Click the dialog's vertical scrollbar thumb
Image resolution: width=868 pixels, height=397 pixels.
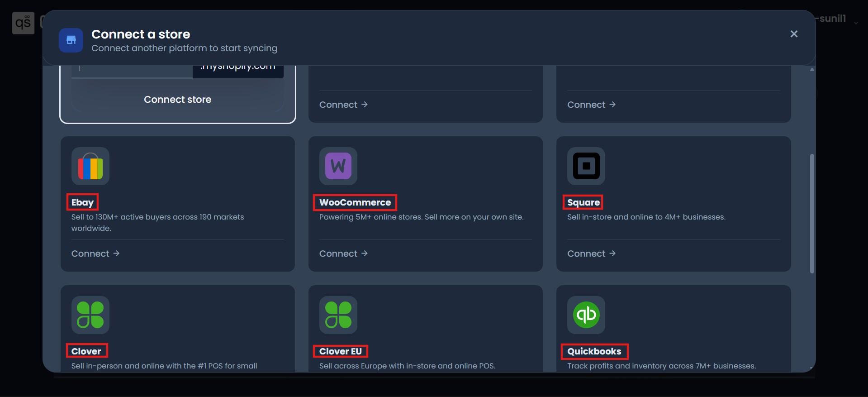pyautogui.click(x=812, y=214)
